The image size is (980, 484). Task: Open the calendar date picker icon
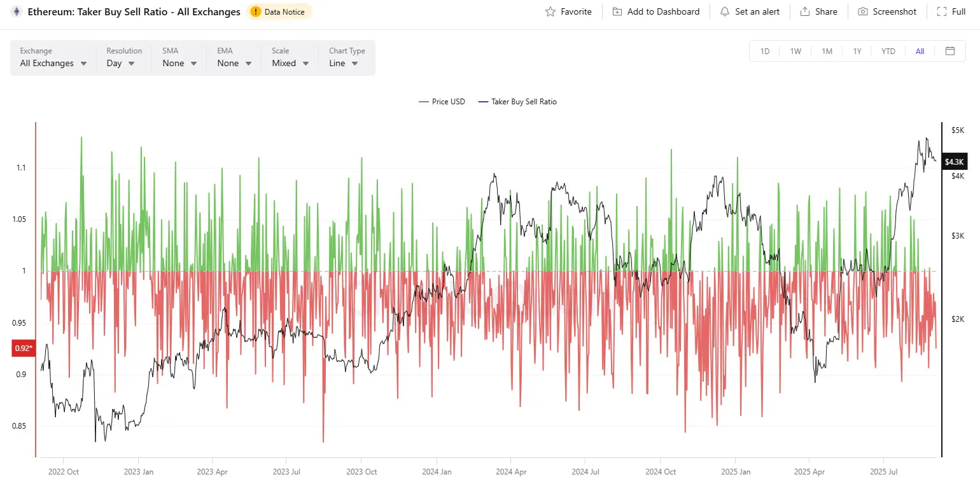pyautogui.click(x=950, y=51)
